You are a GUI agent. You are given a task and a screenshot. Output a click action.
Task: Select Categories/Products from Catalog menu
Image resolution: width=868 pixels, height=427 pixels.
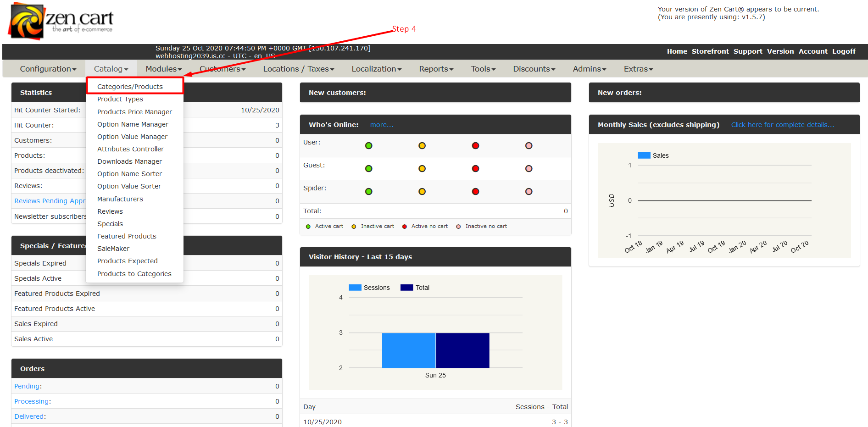(130, 87)
